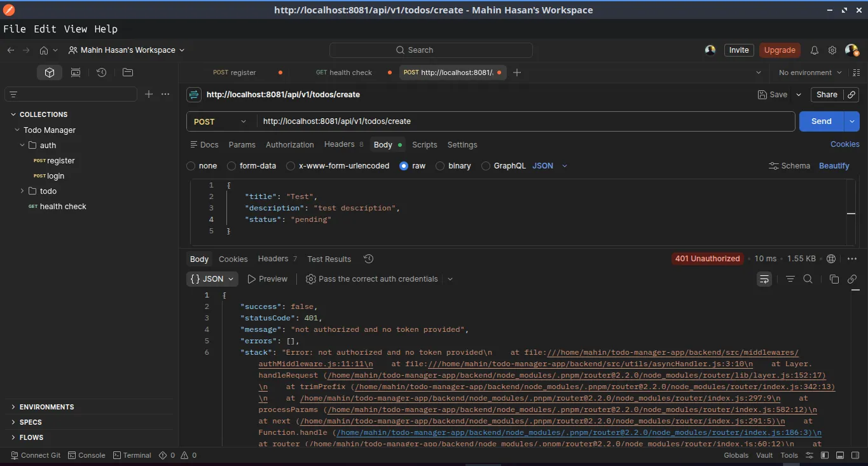
Task: Click the 401 Unauthorized status badge
Action: pyautogui.click(x=708, y=259)
